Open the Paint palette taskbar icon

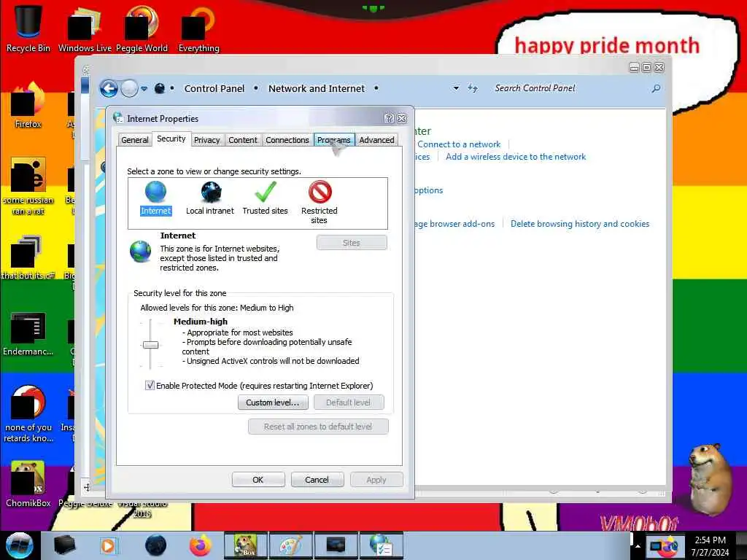click(x=290, y=545)
